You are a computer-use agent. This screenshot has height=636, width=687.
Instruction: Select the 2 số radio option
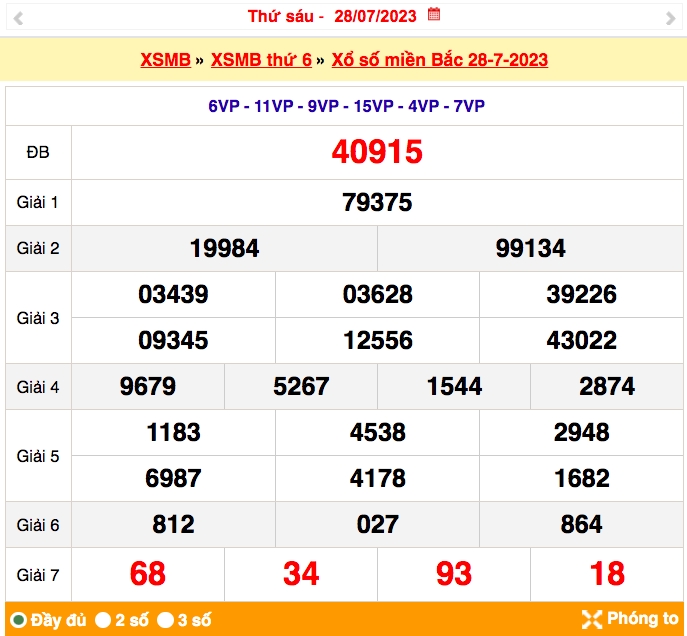tap(103, 620)
